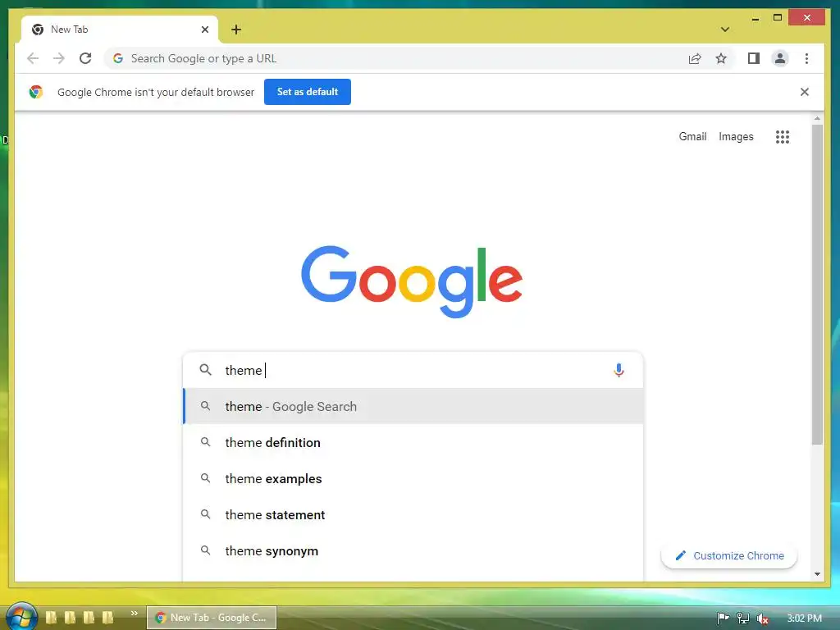Click the magnifier icon beside 'theme examples'
840x630 pixels.
(205, 478)
